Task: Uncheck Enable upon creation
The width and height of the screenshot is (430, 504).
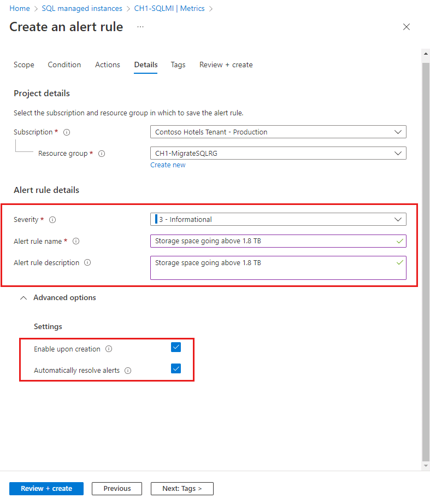Action: [x=176, y=347]
